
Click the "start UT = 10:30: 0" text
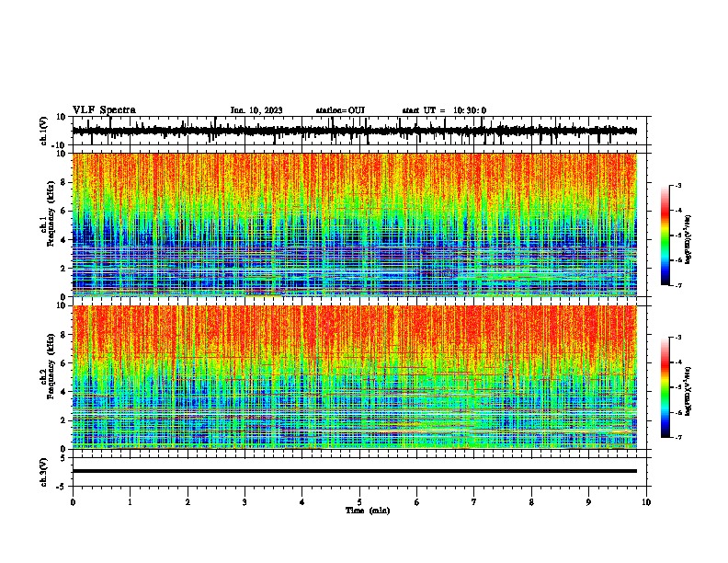(x=444, y=110)
